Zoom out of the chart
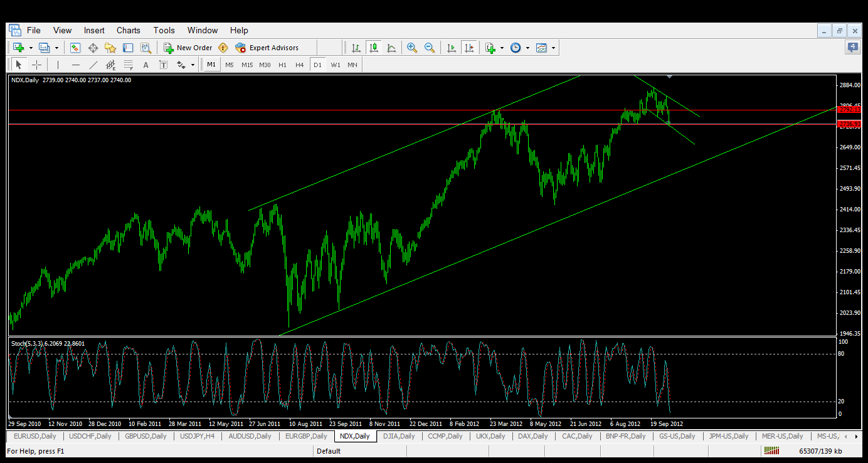 [430, 48]
